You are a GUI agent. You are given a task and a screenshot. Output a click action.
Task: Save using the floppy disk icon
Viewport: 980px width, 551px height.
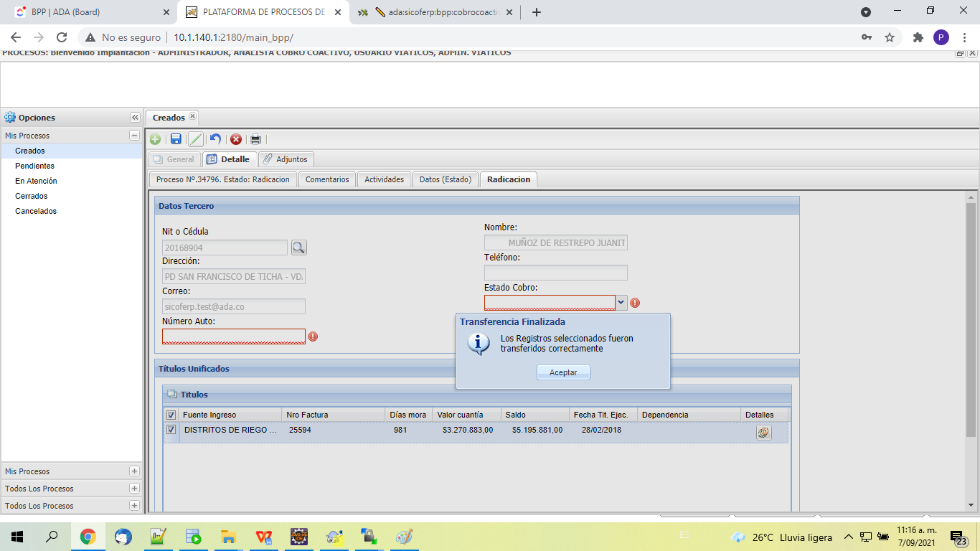tap(176, 139)
